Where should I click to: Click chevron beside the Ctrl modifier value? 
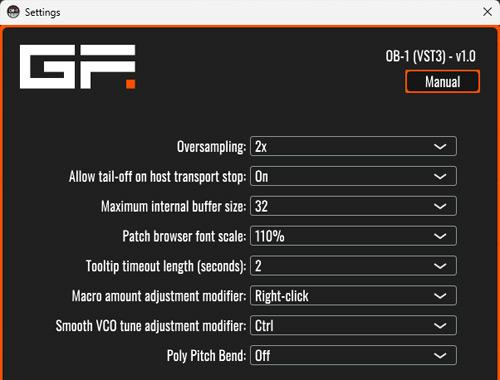click(x=440, y=326)
